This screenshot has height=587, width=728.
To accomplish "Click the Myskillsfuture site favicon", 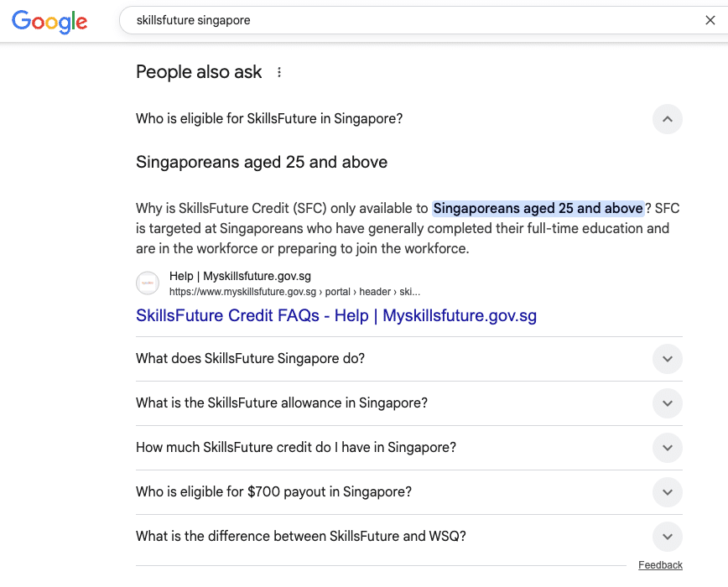I will (148, 283).
